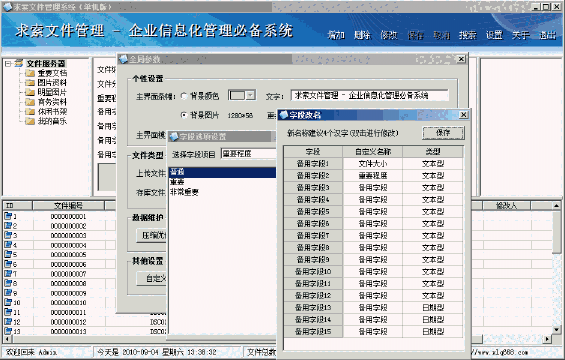Select the 背景颜色 radio button
565x360 pixels.
tap(184, 96)
